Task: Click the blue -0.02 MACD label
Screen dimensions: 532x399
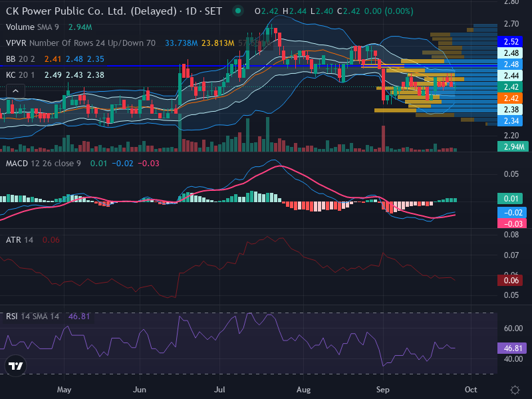Action: click(511, 213)
